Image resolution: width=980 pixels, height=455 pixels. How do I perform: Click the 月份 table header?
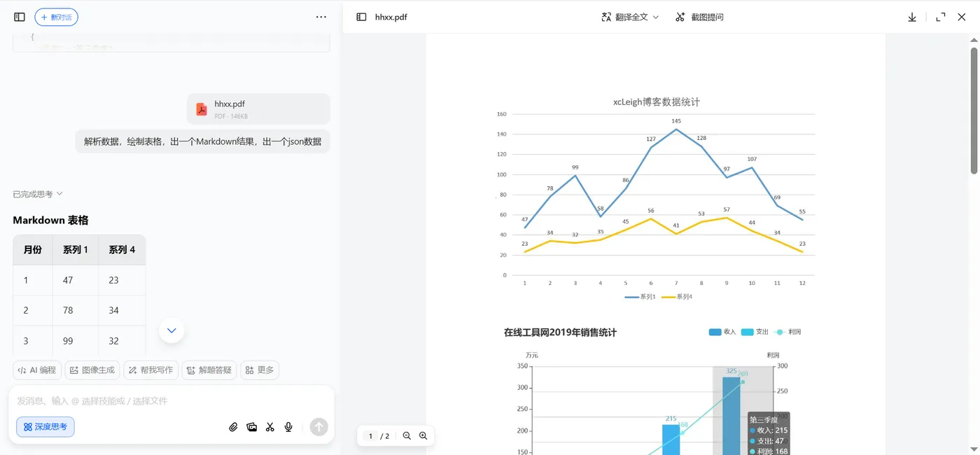click(x=32, y=250)
